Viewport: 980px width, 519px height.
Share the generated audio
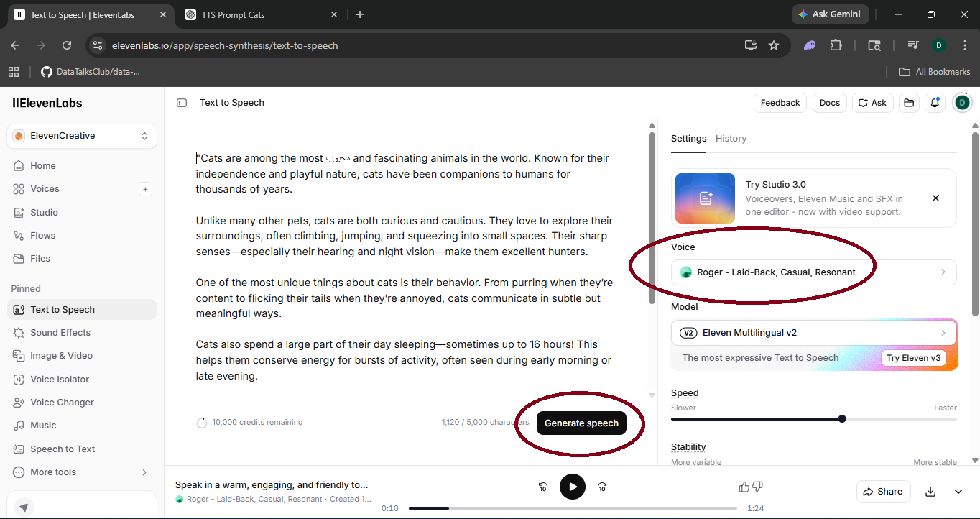884,492
